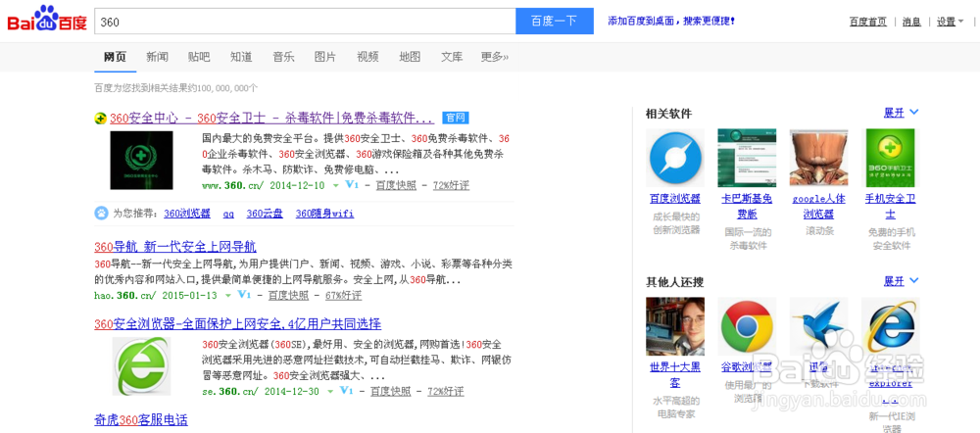Open the world's top hackers photo thumbnail
Viewport: 980px width, 433px height.
(x=675, y=327)
